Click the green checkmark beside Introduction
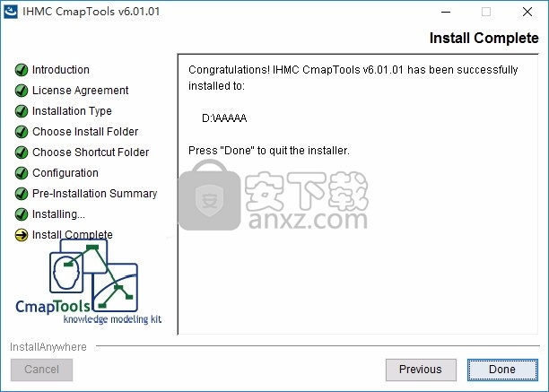 point(22,70)
